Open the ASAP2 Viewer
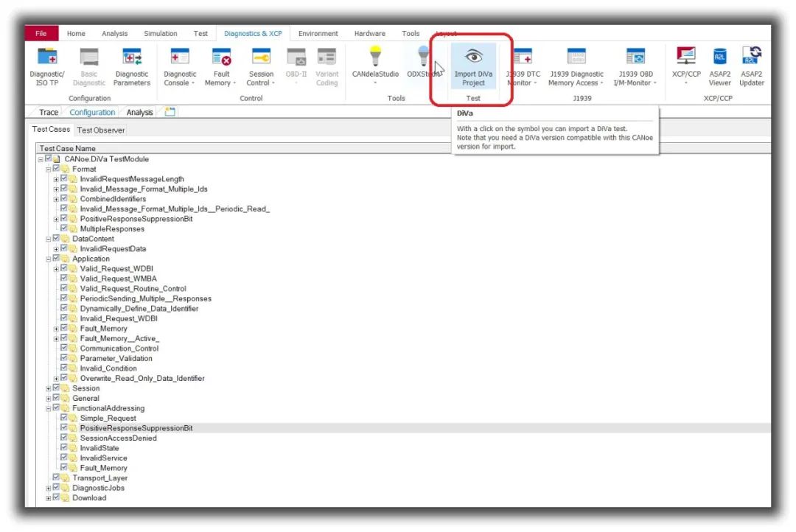Viewport: 796px width, 532px height. coord(719,66)
